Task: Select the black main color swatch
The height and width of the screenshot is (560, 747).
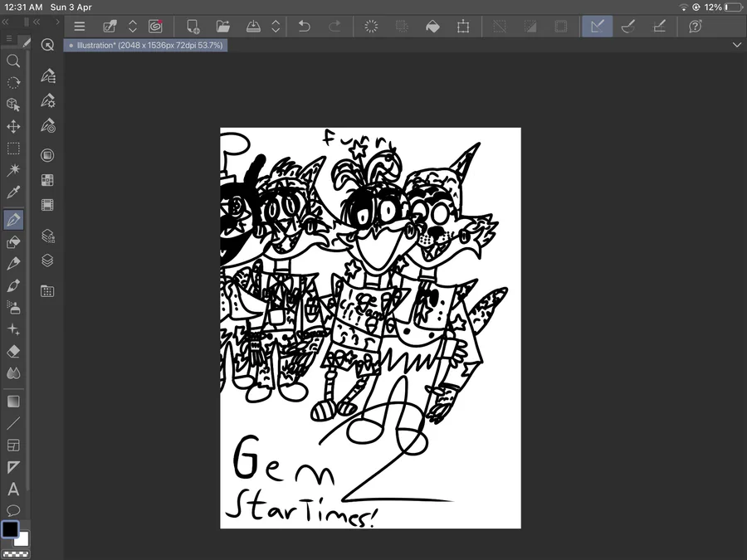Action: [x=10, y=529]
